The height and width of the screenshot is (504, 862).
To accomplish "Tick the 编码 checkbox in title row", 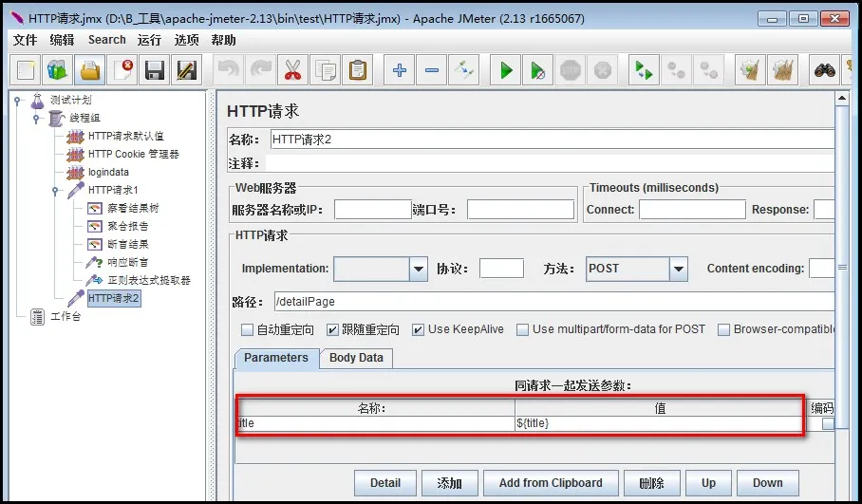I will click(x=828, y=423).
